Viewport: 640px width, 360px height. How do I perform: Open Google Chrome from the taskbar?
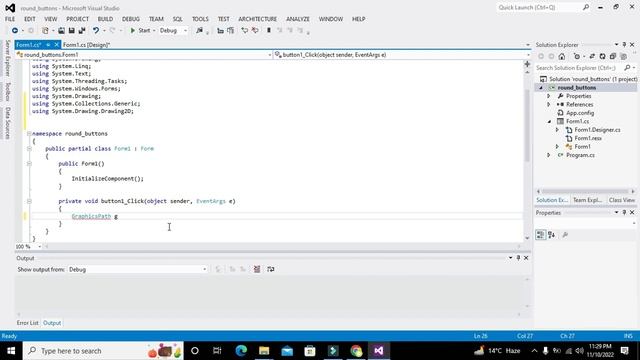(356, 351)
